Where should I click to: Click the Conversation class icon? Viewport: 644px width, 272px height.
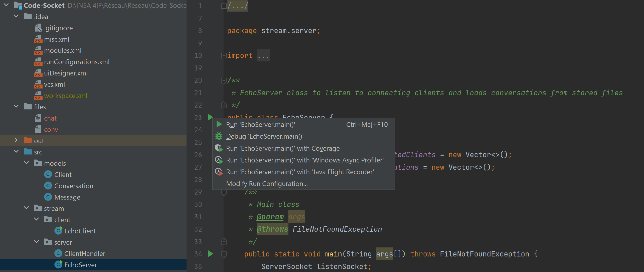point(48,186)
